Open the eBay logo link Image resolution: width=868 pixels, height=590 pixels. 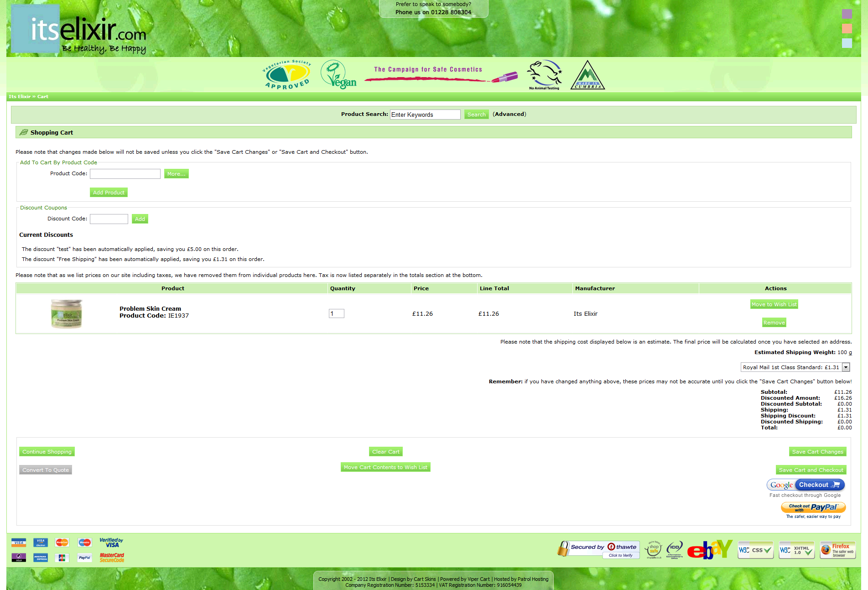pyautogui.click(x=709, y=550)
